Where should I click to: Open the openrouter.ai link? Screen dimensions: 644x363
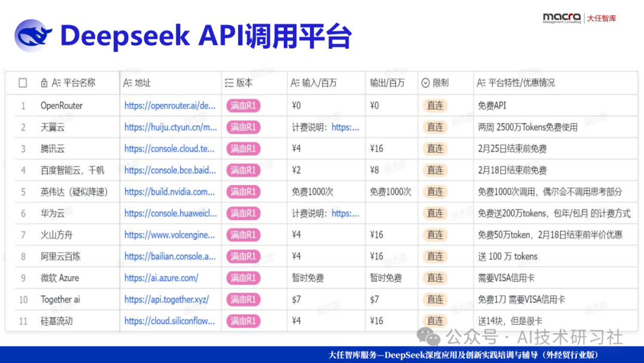(170, 106)
